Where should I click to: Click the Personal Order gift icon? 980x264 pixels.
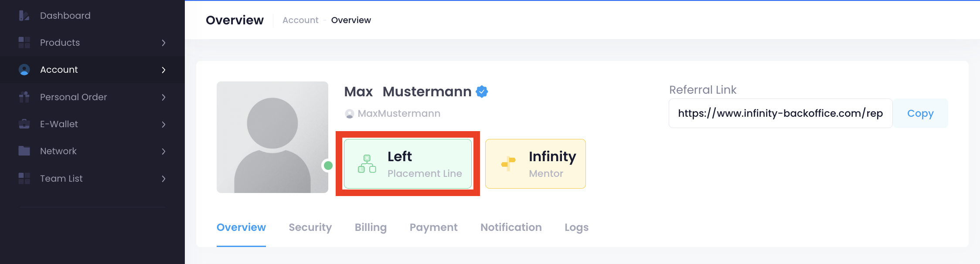pos(24,97)
